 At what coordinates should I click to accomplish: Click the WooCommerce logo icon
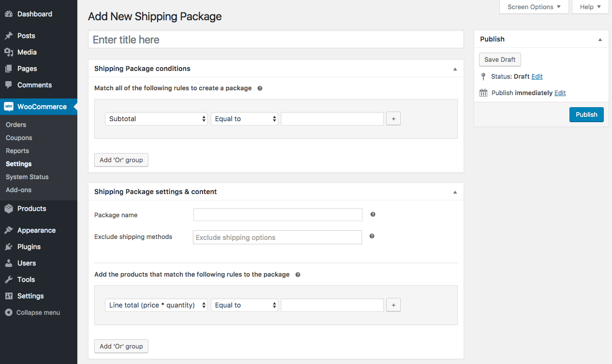[9, 106]
